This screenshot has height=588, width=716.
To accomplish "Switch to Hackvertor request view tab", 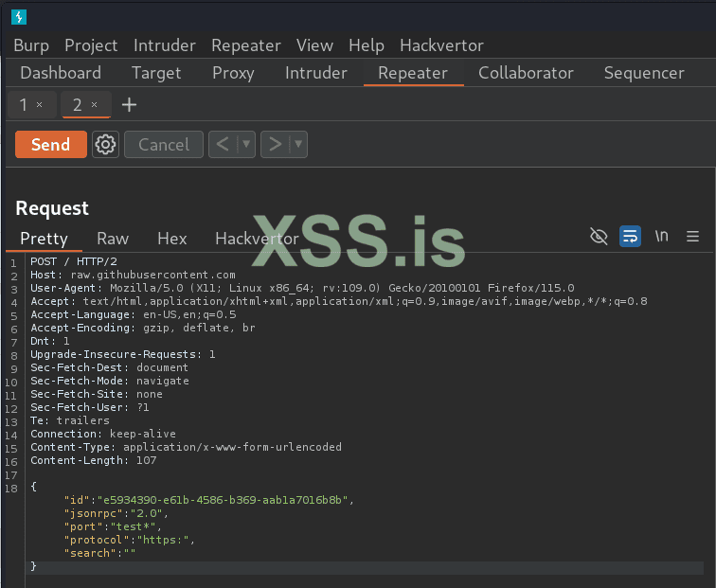I will (x=257, y=239).
